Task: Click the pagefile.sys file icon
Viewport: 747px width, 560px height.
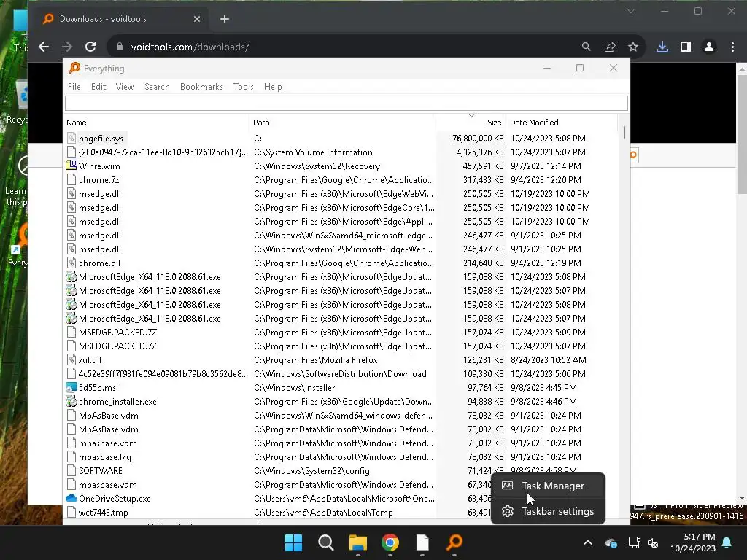Action: pyautogui.click(x=71, y=138)
